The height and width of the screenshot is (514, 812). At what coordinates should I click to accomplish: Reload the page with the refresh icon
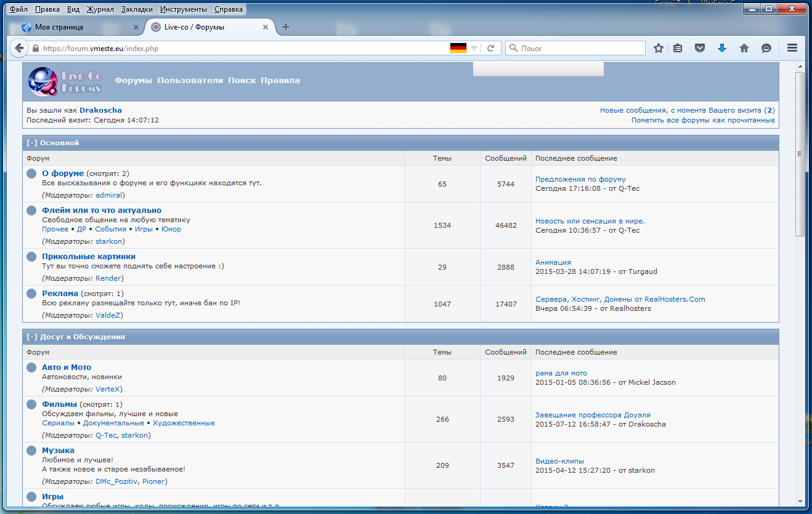point(491,48)
